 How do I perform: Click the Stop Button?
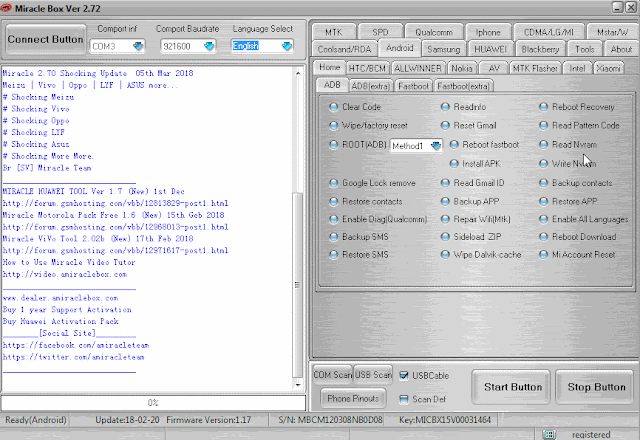(596, 387)
